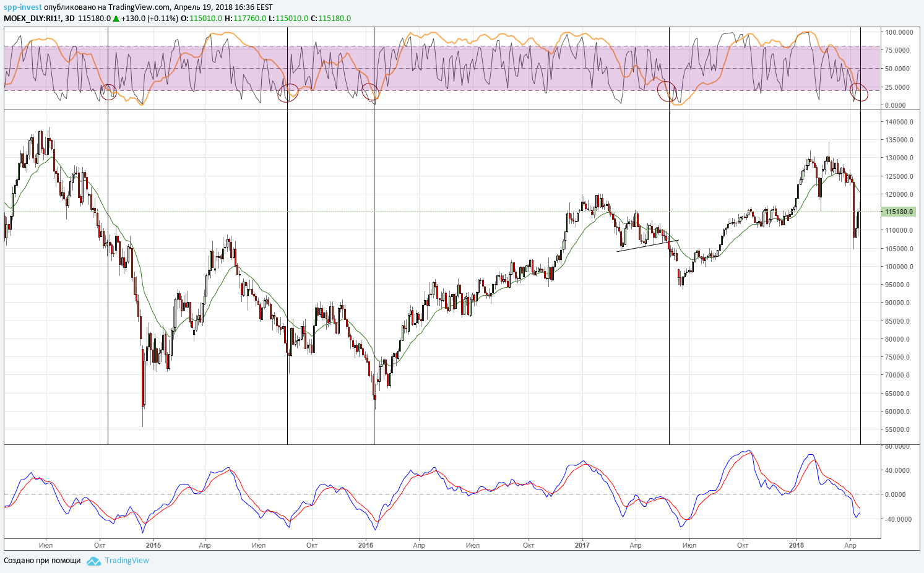Open the TradingView link in footer
The height and width of the screenshot is (573, 924).
[x=127, y=561]
